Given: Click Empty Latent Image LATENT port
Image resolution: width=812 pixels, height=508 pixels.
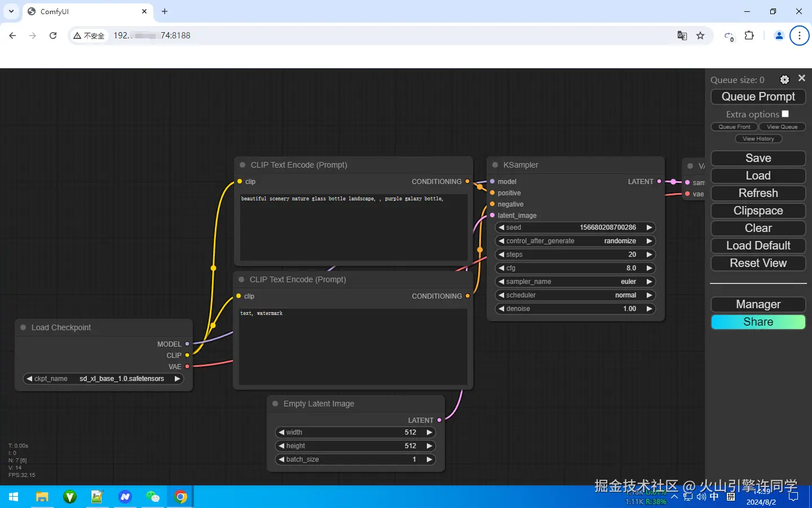Looking at the screenshot, I should [439, 420].
